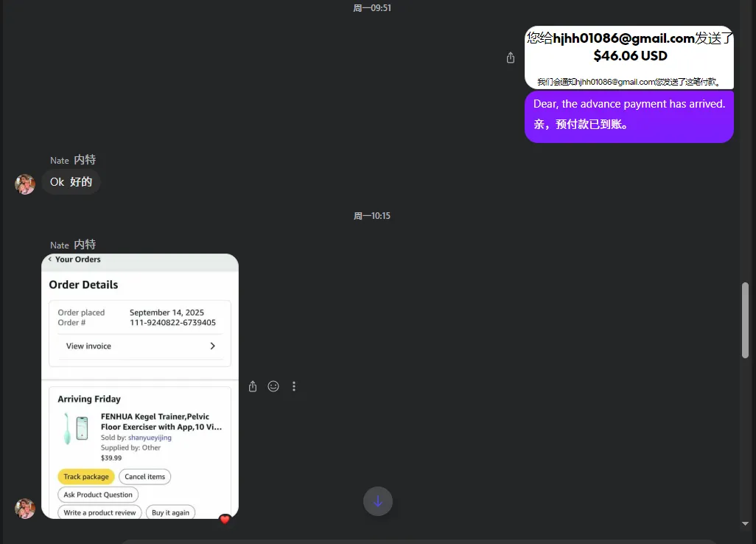Click the "周一10:15" timestamp
Screen dimensions: 756x544
tap(372, 216)
